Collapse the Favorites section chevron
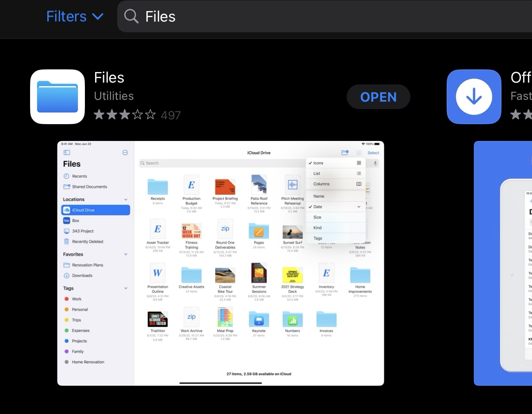The height and width of the screenshot is (414, 532). (126, 254)
